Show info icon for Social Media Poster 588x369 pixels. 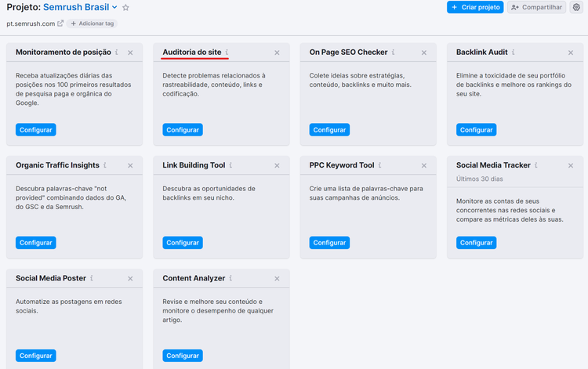(92, 278)
